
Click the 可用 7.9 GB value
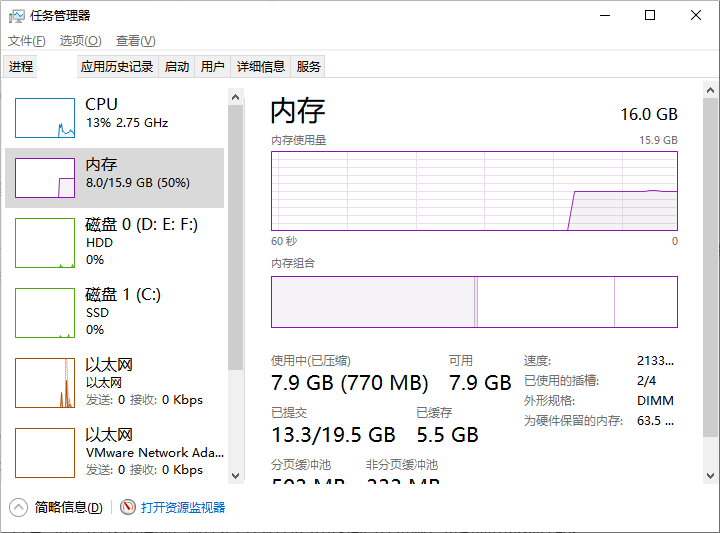point(480,383)
